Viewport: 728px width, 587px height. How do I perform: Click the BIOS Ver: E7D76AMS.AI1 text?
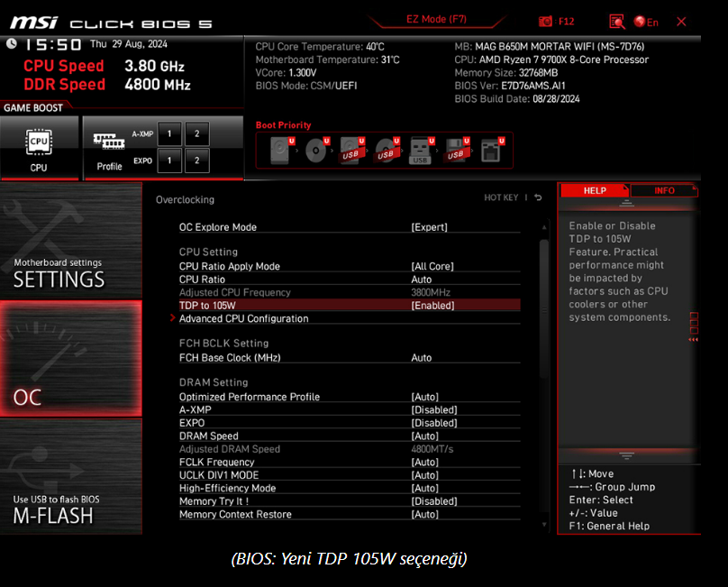click(510, 86)
